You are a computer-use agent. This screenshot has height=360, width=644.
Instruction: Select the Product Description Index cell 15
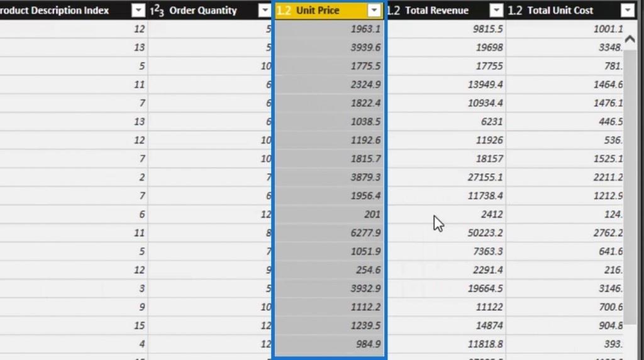(74, 325)
